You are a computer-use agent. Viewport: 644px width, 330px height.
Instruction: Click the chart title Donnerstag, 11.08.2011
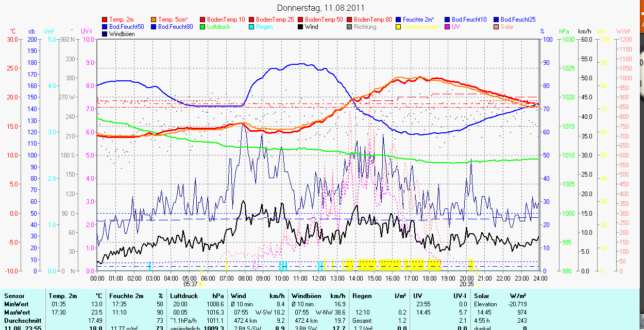[320, 8]
